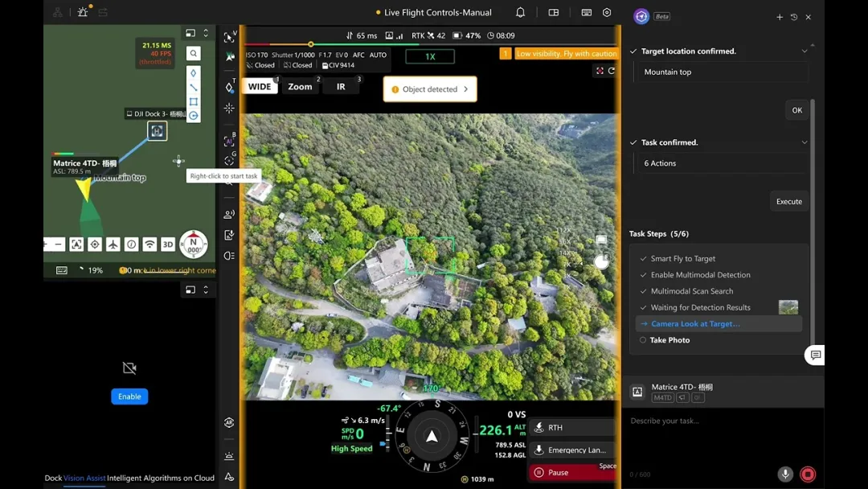Screen dimensions: 868x489
Task: Open settings hexagon icon in title bar
Action: [x=607, y=12]
